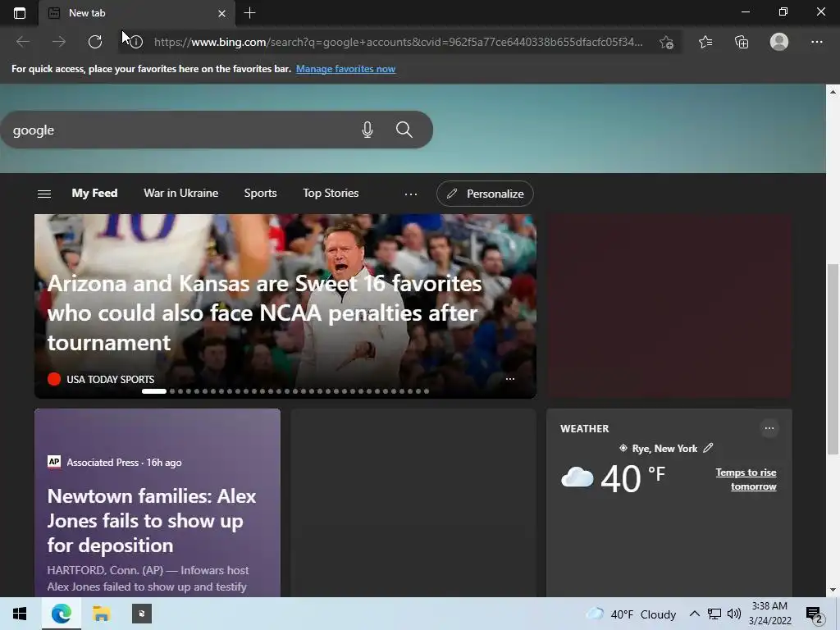Open options ellipsis on Sweet 16 story
The image size is (840, 630).
coord(510,379)
